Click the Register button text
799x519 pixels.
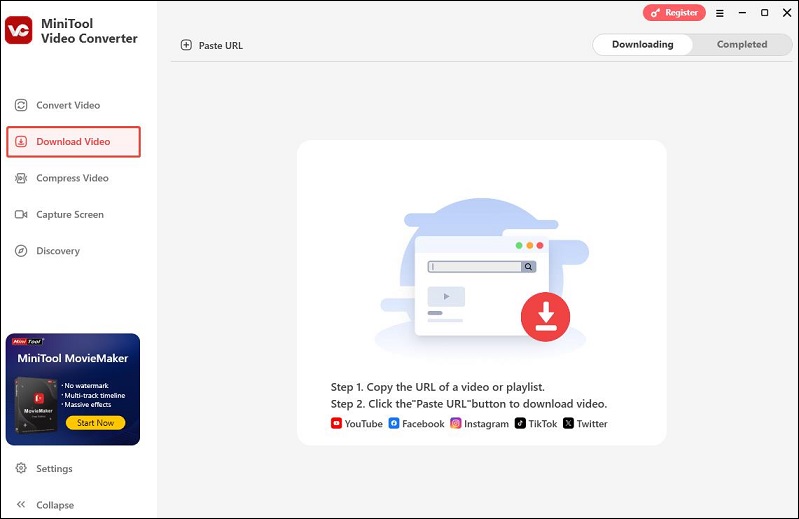(x=681, y=13)
